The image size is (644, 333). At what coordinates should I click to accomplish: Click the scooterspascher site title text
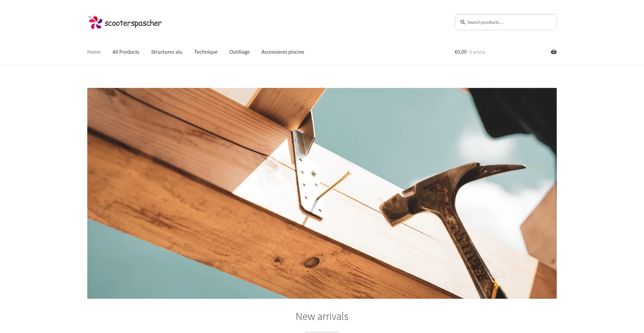pyautogui.click(x=133, y=23)
